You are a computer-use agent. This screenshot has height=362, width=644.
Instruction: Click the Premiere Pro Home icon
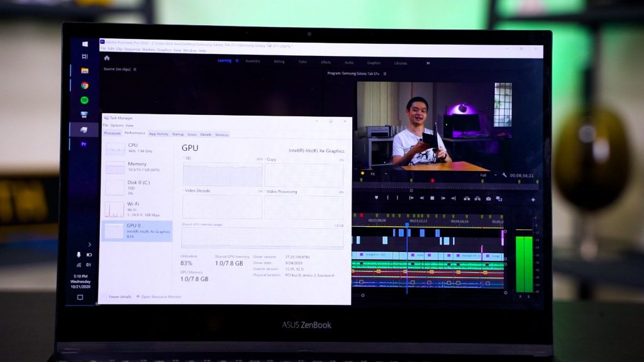click(x=107, y=58)
